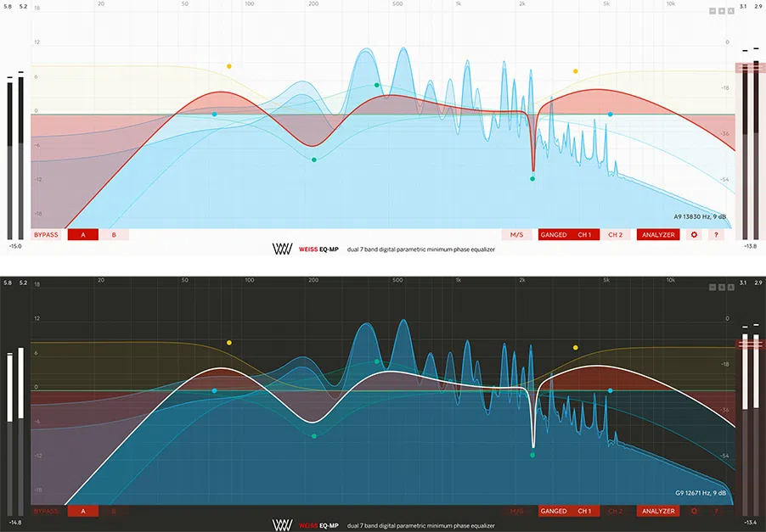766x532 pixels.
Task: Open the settings gear icon on the top EQ
Action: point(694,234)
